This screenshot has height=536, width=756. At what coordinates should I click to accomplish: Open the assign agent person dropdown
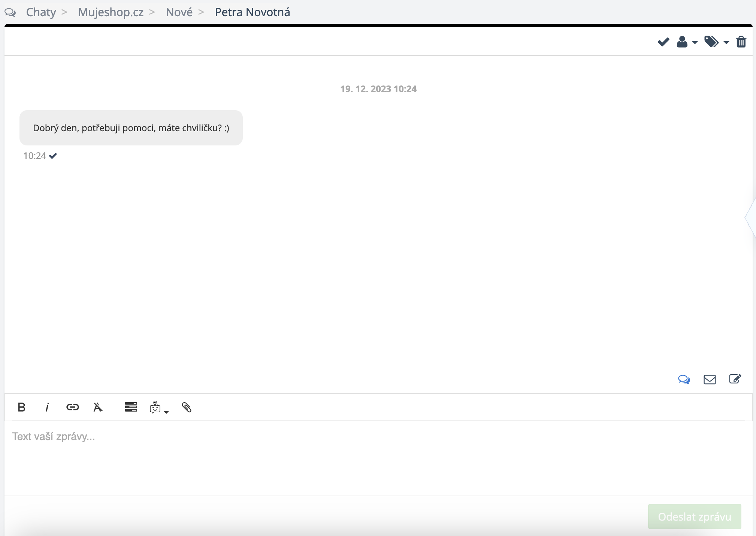pos(686,42)
